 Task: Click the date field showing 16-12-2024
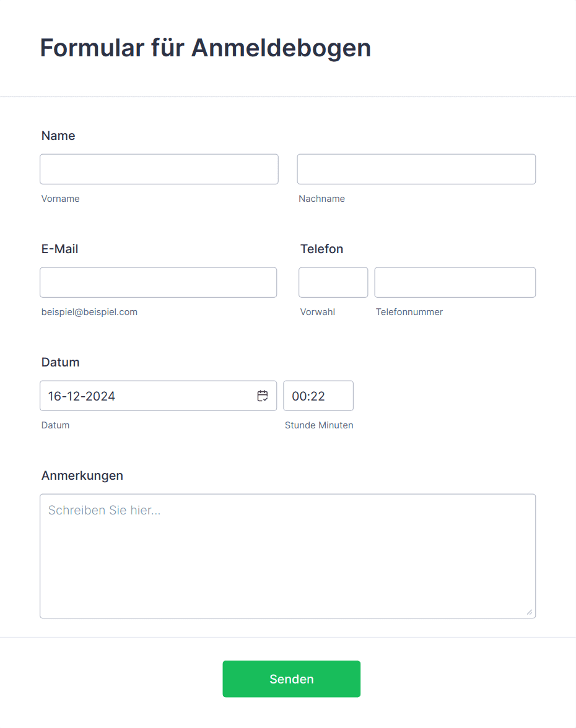[159, 396]
